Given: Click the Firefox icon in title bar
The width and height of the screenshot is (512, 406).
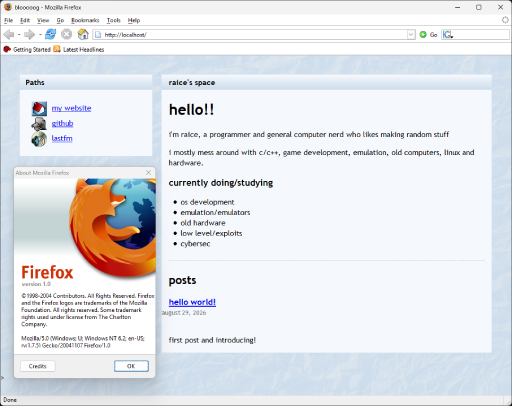Looking at the screenshot, I should [x=8, y=7].
